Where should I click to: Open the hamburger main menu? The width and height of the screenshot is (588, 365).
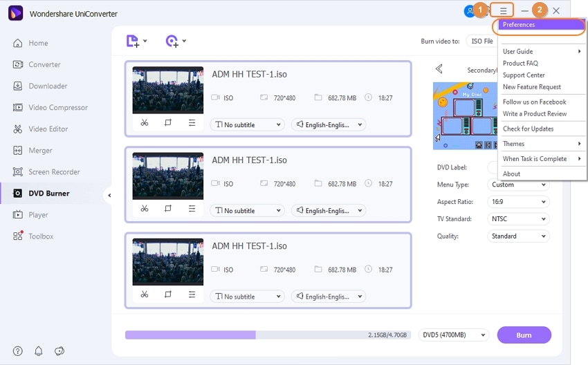[503, 11]
